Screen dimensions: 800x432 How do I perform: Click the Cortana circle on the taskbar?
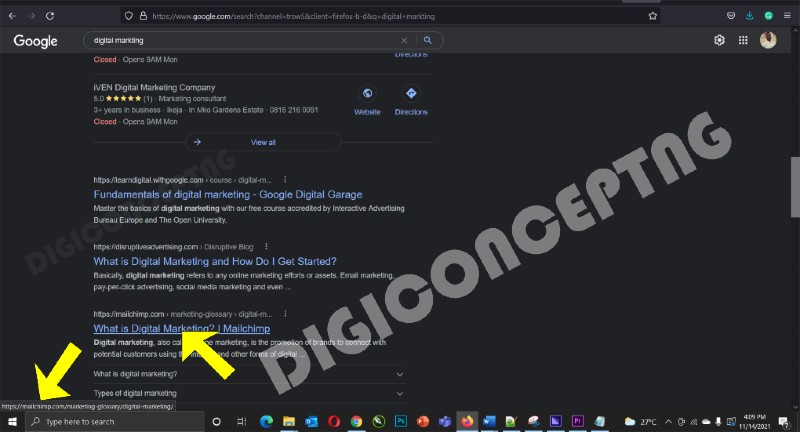point(216,421)
